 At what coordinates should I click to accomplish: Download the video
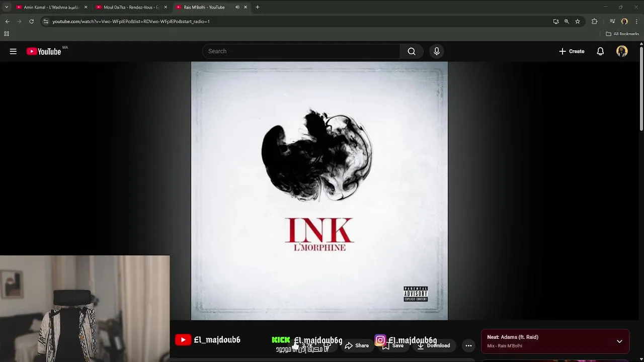click(x=433, y=345)
